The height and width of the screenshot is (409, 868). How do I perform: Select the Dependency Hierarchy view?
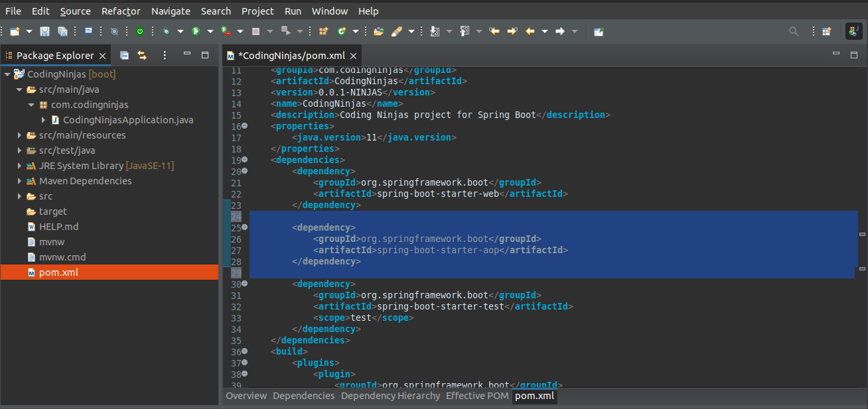390,396
